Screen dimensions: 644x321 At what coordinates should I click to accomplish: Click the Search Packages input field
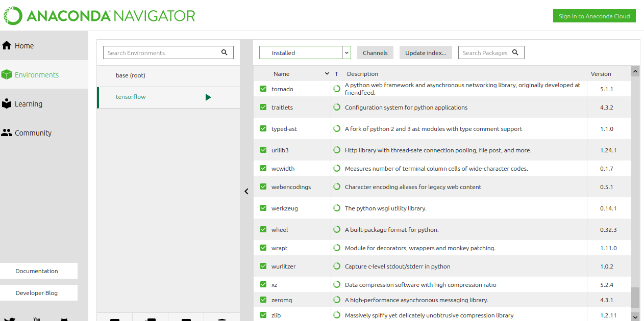pyautogui.click(x=485, y=52)
